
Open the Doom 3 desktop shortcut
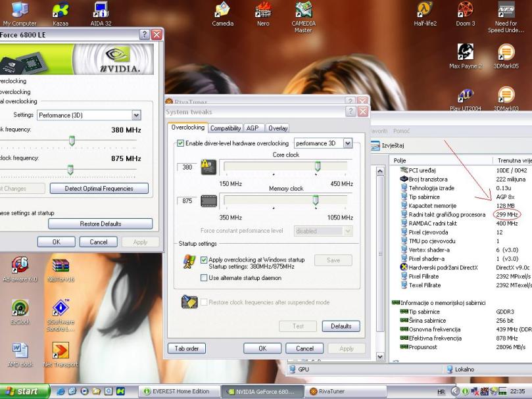(x=465, y=11)
